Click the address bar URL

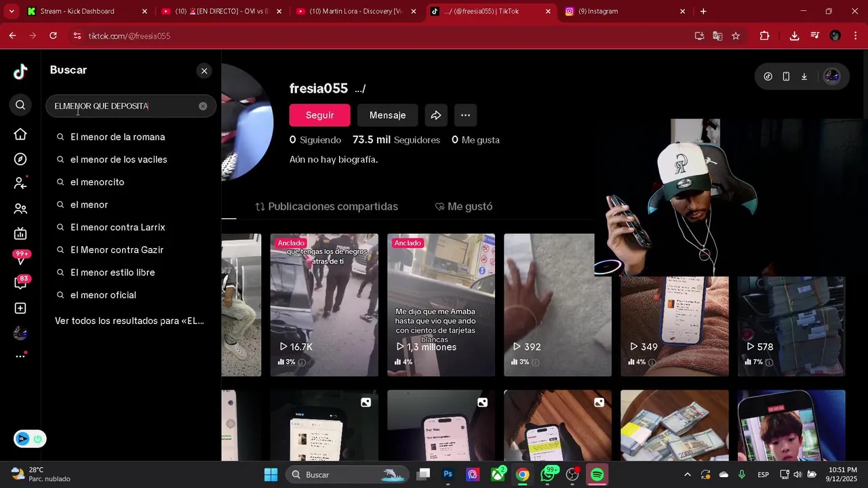[129, 36]
